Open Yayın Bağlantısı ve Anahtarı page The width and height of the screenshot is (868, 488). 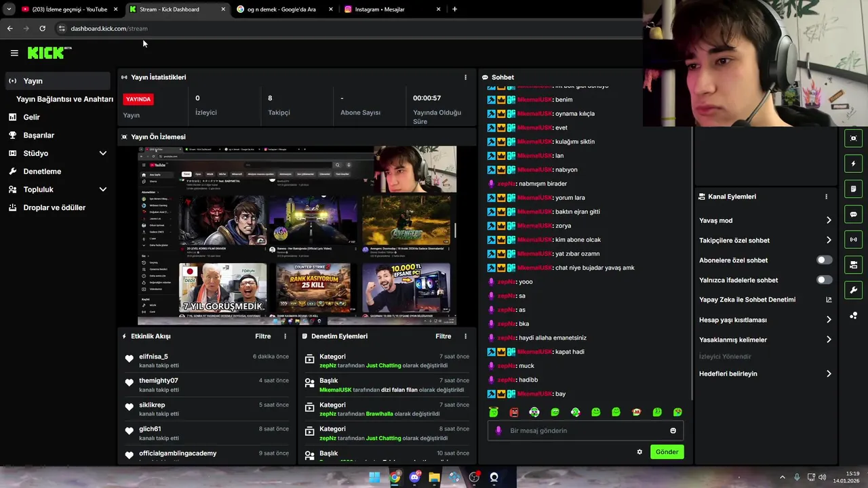click(x=64, y=99)
